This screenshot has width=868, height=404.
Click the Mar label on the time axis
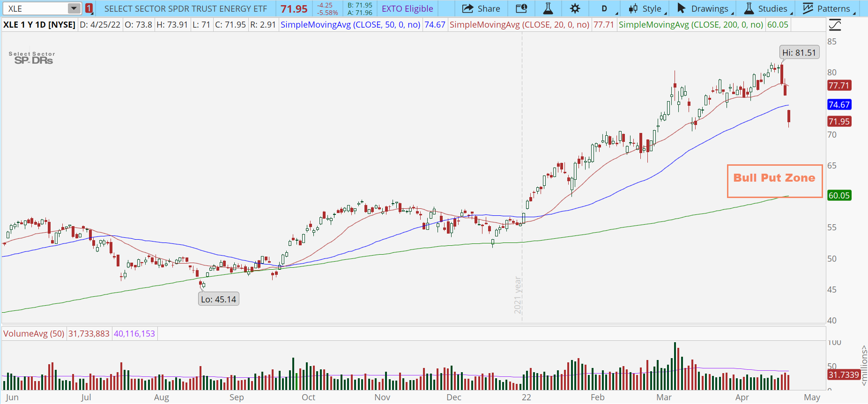click(664, 397)
